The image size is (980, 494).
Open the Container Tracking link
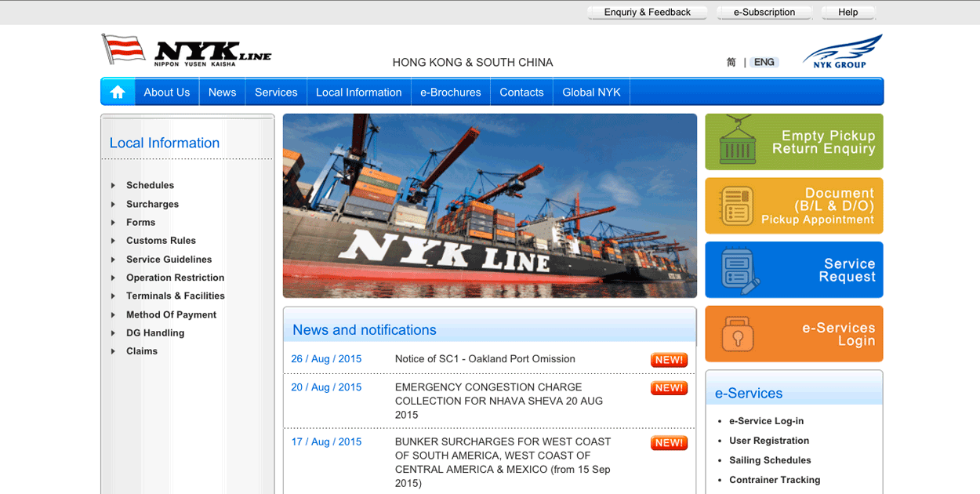point(775,480)
